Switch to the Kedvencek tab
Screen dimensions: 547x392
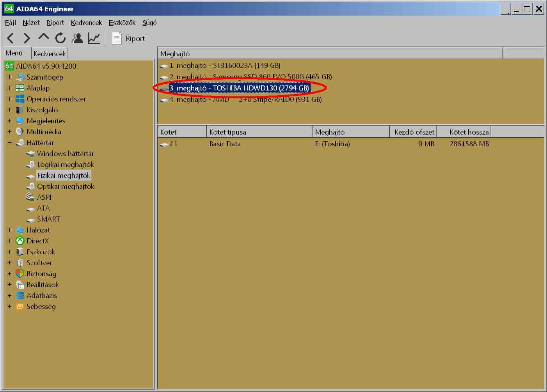(x=50, y=53)
